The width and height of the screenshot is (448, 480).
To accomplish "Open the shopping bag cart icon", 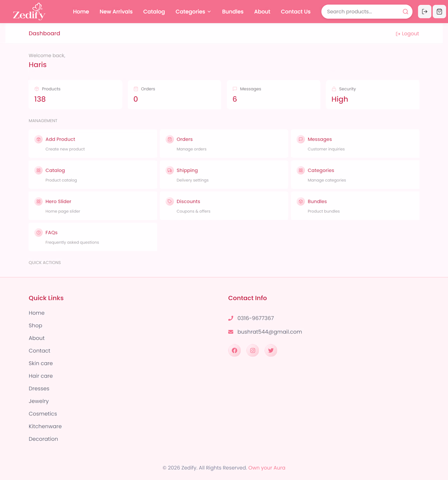I will pyautogui.click(x=439, y=12).
